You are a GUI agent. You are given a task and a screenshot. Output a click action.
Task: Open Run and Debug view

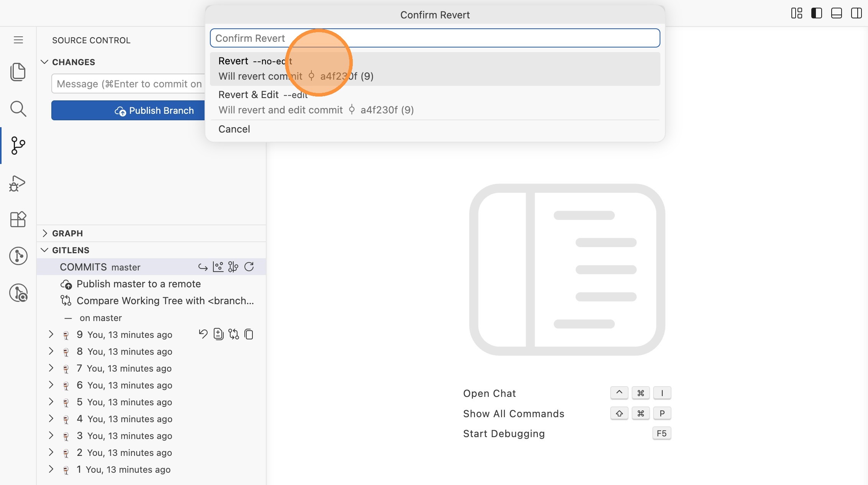tap(18, 183)
